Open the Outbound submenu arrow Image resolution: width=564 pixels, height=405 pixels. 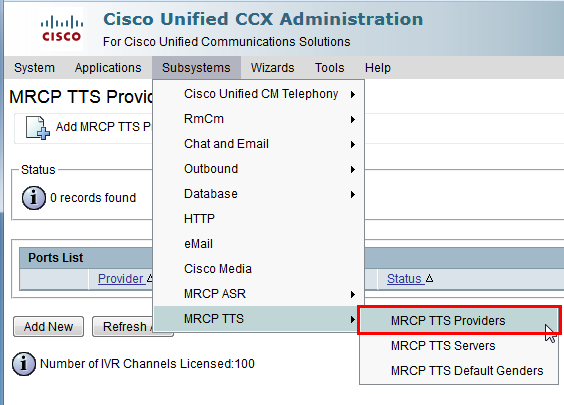tap(353, 169)
